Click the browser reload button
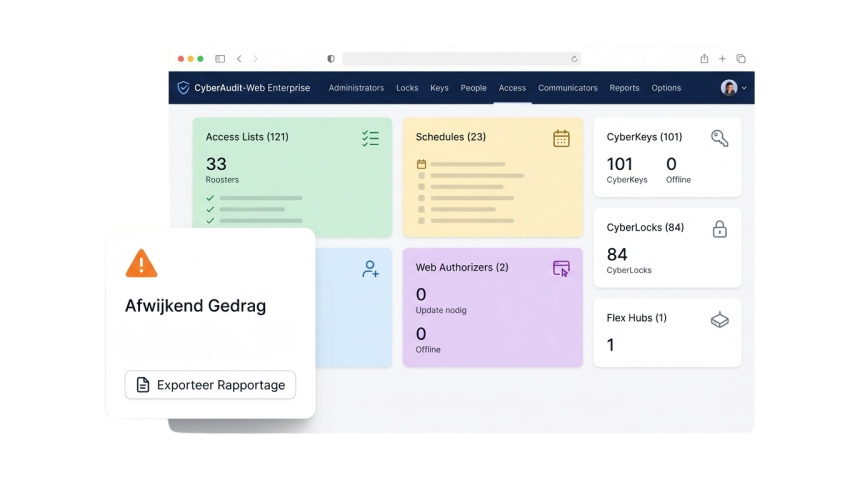This screenshot has height=480, width=860. pos(574,59)
